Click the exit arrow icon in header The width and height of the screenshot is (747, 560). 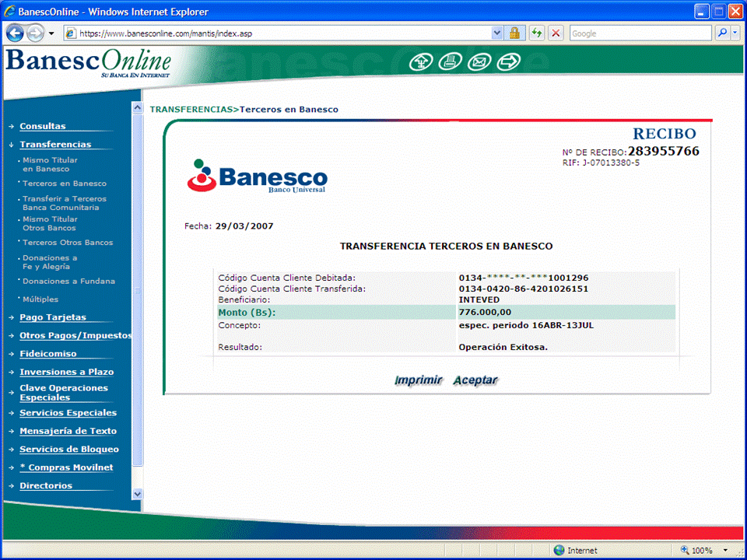click(x=508, y=62)
